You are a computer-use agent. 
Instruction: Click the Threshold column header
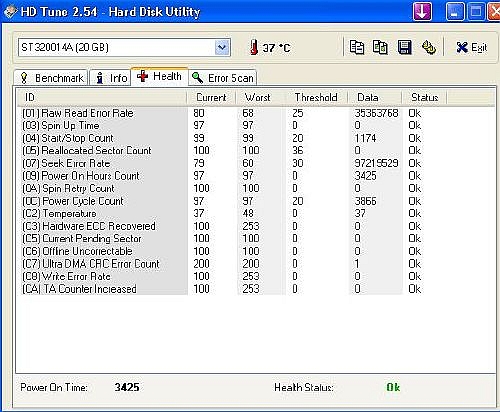pyautogui.click(x=317, y=97)
